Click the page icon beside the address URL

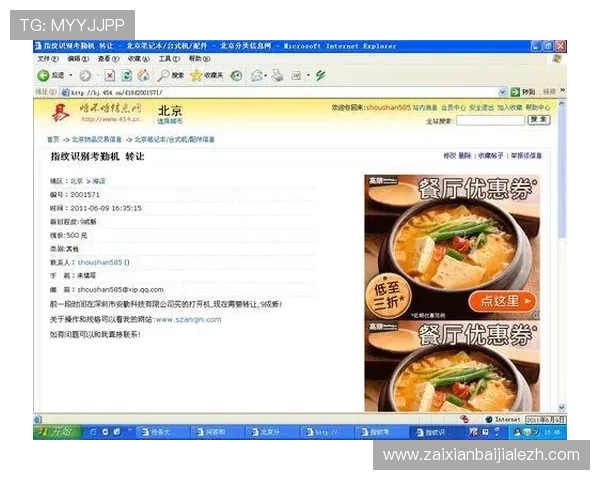tap(65, 92)
